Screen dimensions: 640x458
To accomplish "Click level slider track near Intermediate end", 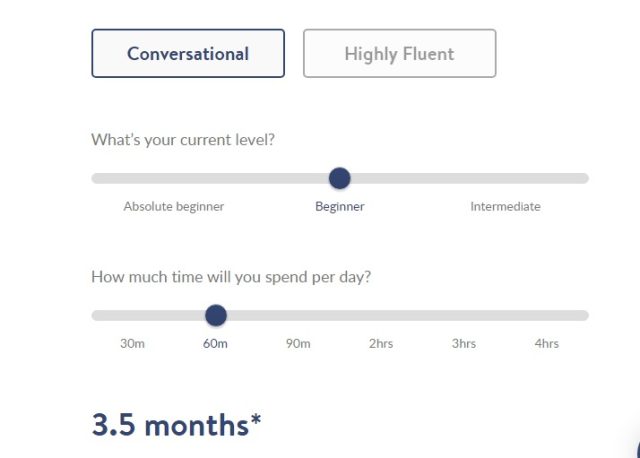I will pyautogui.click(x=505, y=178).
